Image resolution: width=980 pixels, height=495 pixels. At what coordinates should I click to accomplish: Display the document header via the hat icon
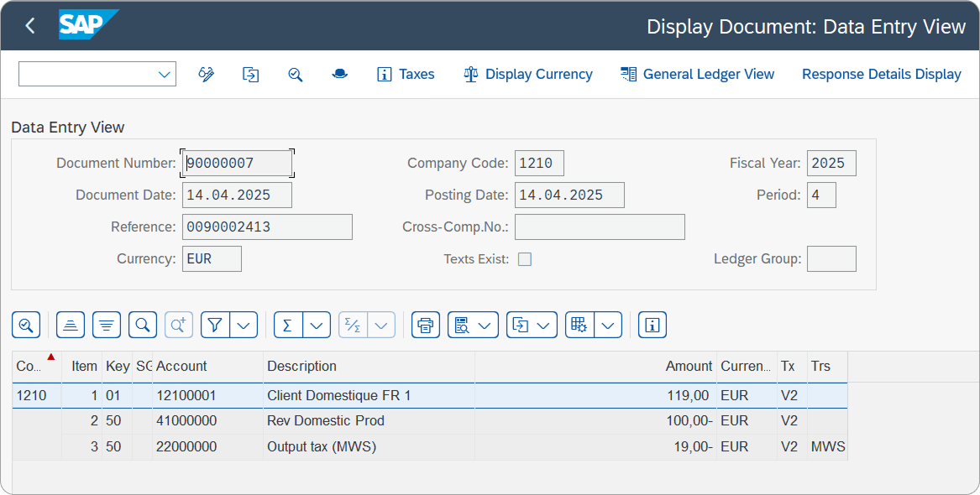tap(339, 75)
